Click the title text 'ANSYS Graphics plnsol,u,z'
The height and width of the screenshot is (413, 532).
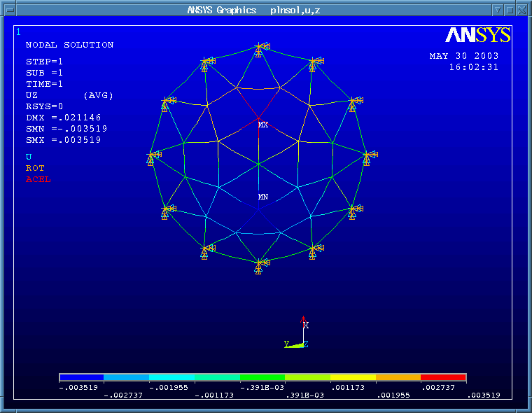(x=254, y=10)
